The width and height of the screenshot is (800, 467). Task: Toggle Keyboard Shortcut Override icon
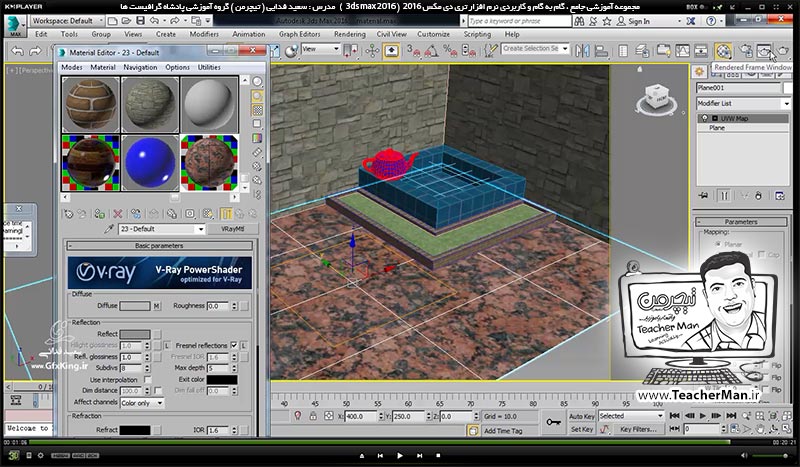[x=391, y=51]
